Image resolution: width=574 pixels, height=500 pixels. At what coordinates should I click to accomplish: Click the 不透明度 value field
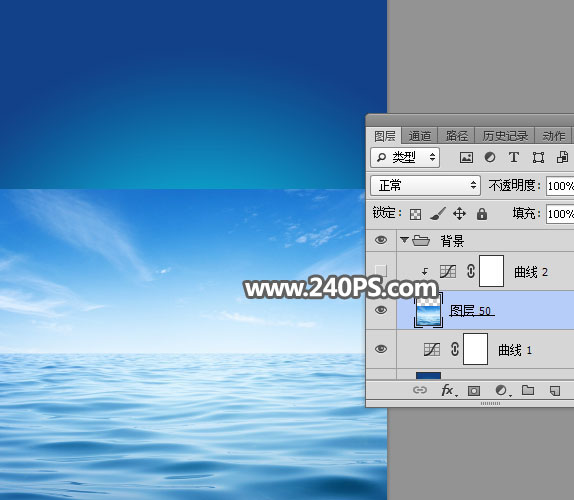click(x=560, y=186)
